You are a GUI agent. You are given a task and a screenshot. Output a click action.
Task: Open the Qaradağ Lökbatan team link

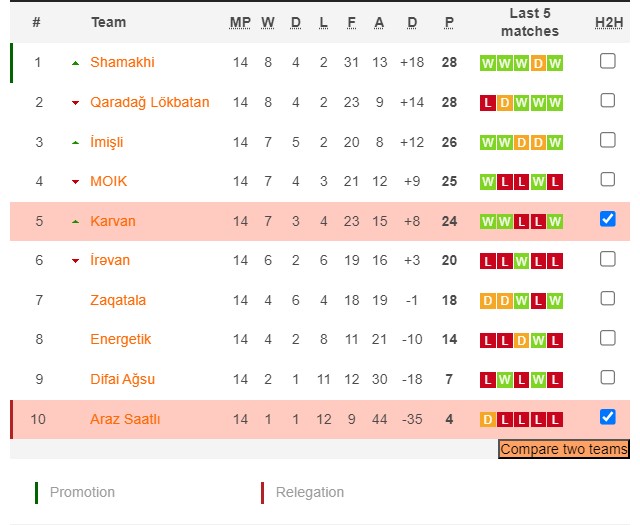pyautogui.click(x=150, y=102)
